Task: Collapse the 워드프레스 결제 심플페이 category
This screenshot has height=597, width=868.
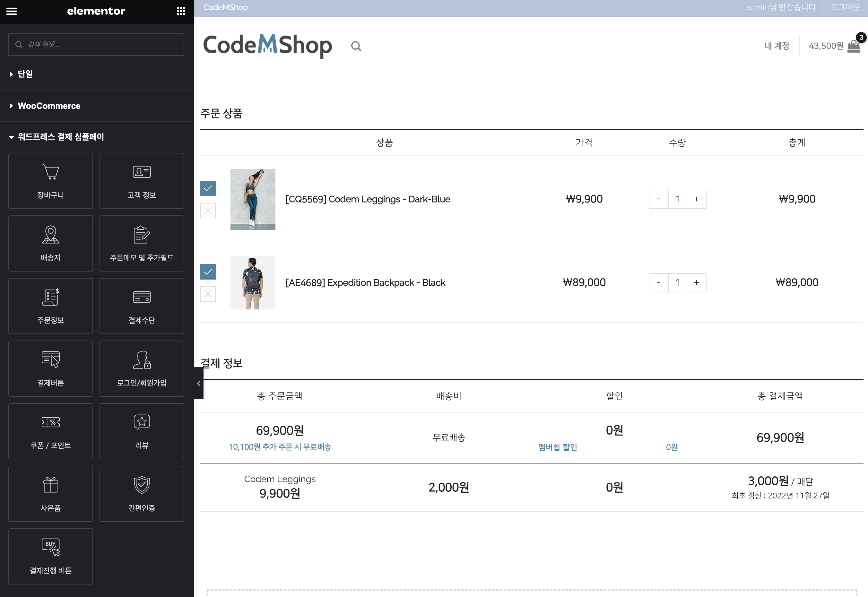Action: point(61,137)
